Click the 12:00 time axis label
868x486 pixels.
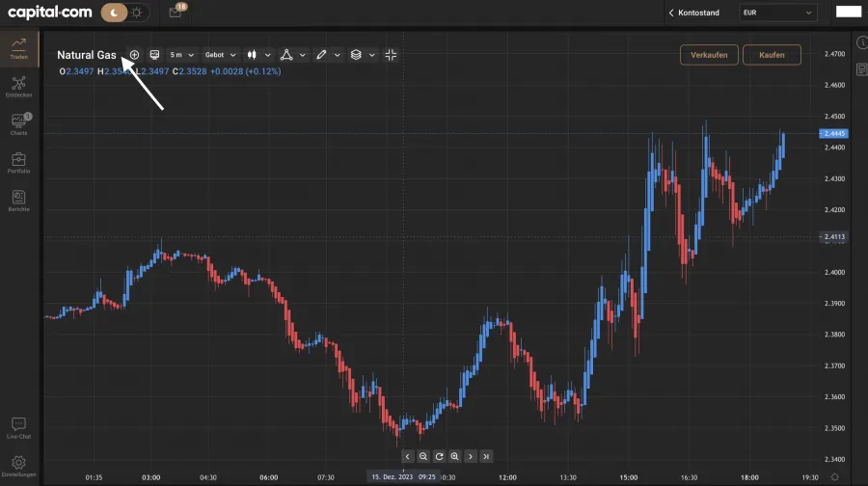coord(507,477)
